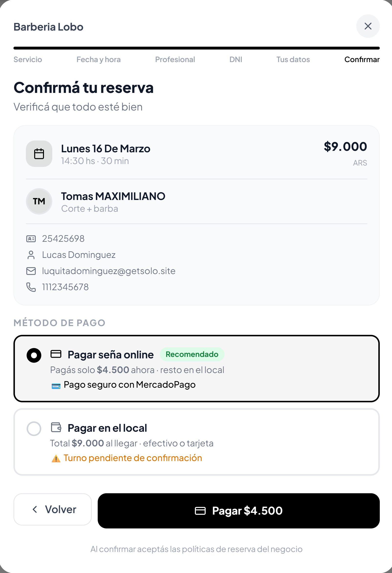Open the Fecha y hora step
This screenshot has height=573, width=392.
pyautogui.click(x=98, y=59)
